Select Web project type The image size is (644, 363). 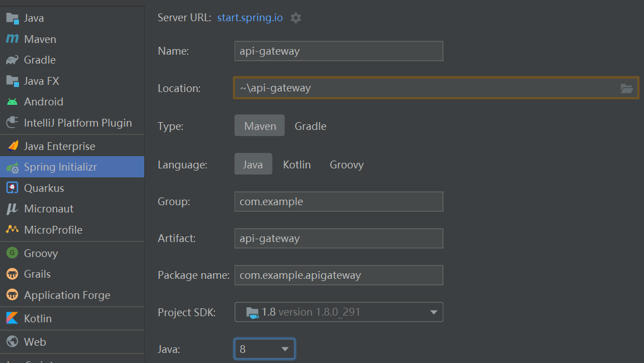pyautogui.click(x=72, y=342)
